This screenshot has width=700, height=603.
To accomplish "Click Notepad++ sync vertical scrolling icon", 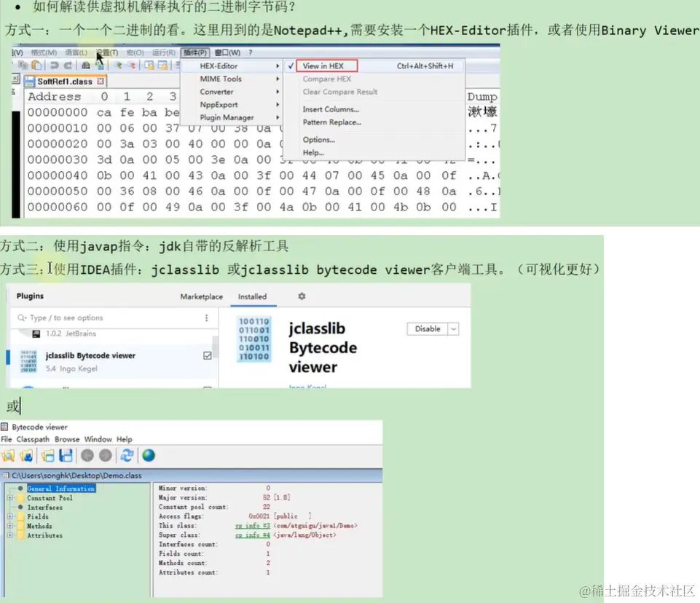I will (149, 66).
